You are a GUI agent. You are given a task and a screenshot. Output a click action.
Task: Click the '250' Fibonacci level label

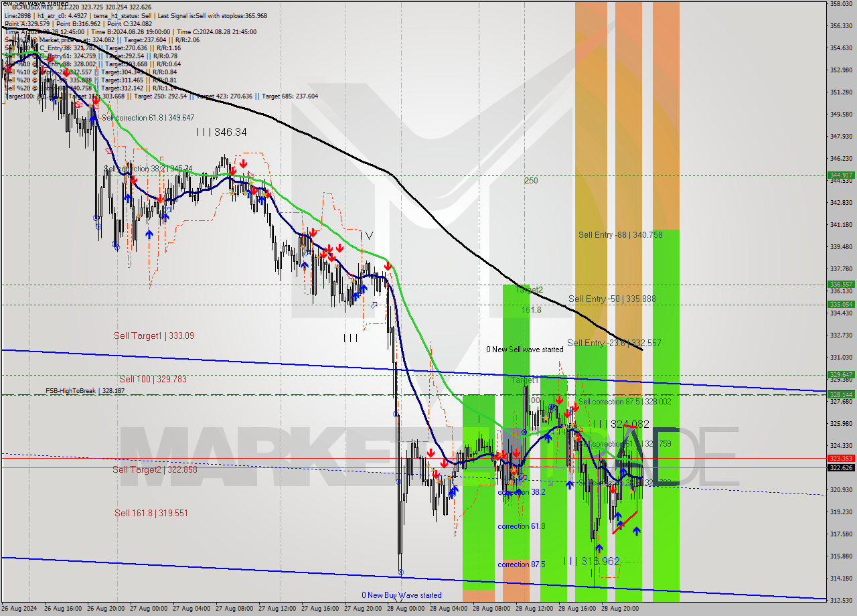[531, 181]
